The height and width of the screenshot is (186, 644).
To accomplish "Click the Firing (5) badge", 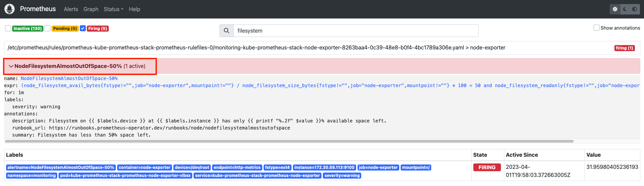I will coord(98,29).
